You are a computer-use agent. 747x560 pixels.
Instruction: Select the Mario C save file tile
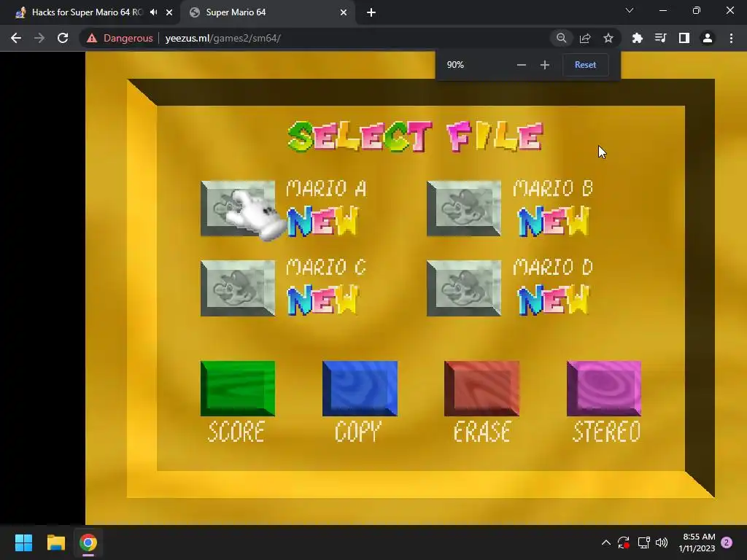pos(238,288)
